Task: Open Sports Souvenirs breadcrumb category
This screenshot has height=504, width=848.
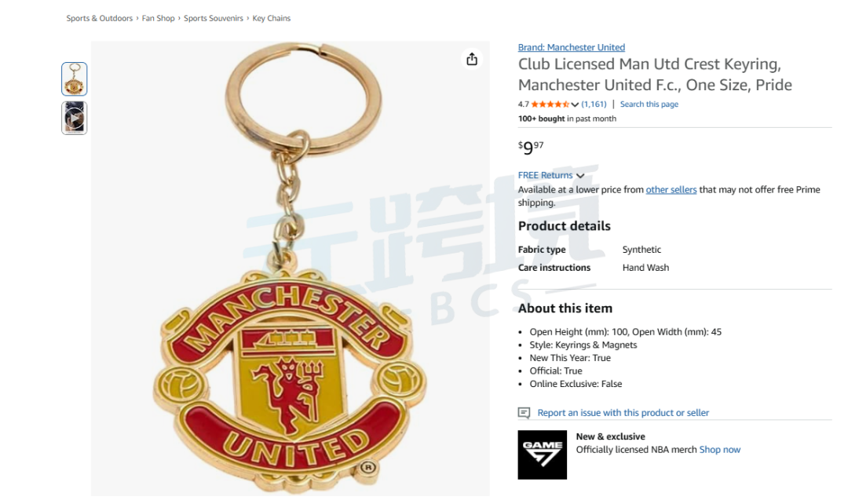Action: (x=213, y=18)
